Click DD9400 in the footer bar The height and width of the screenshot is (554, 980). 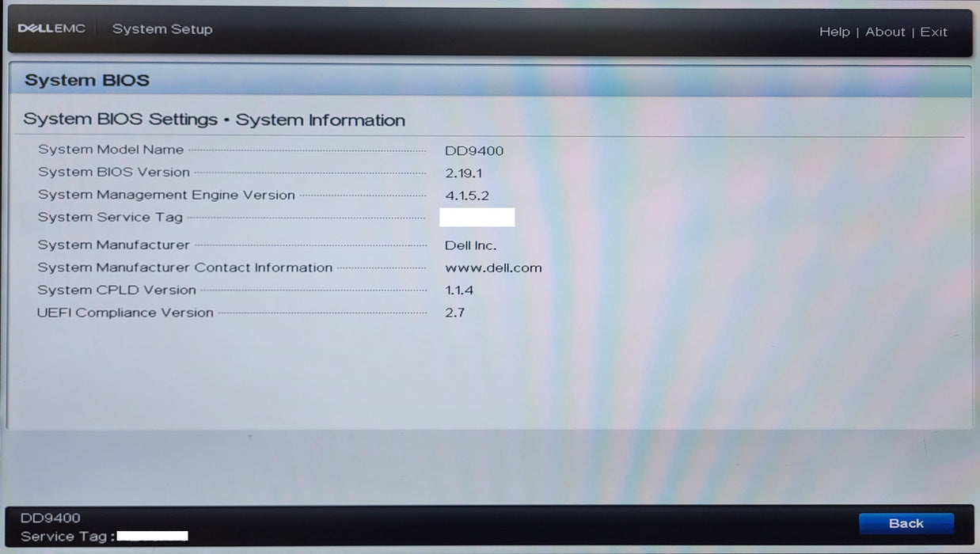(x=51, y=518)
